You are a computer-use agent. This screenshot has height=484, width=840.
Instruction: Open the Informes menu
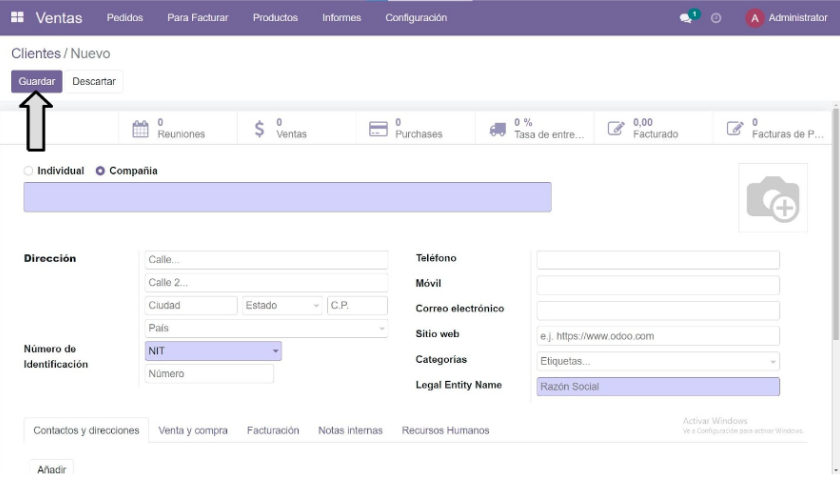341,18
